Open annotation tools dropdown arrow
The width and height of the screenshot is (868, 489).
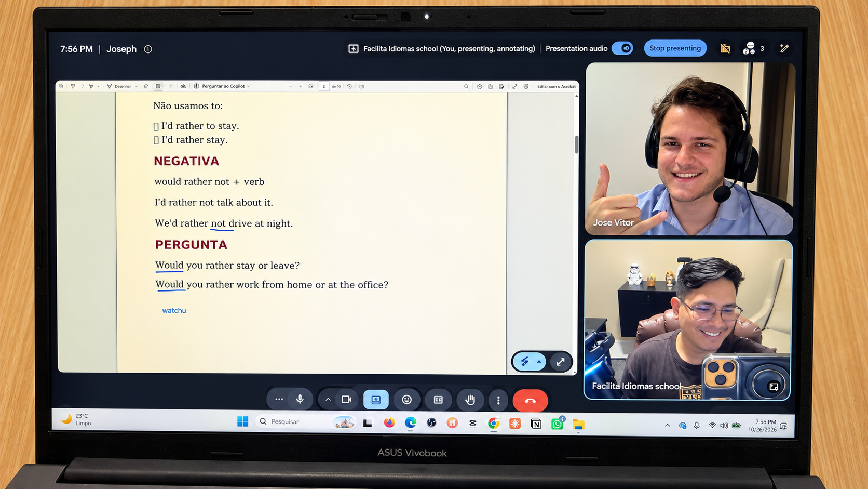(x=539, y=362)
